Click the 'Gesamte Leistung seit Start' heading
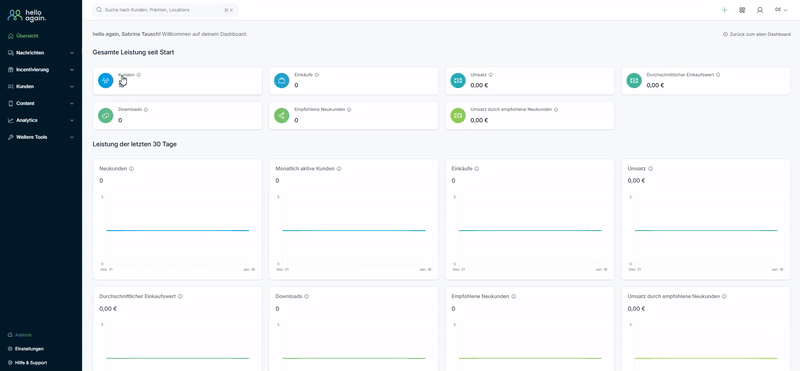800x371 pixels. [x=133, y=53]
